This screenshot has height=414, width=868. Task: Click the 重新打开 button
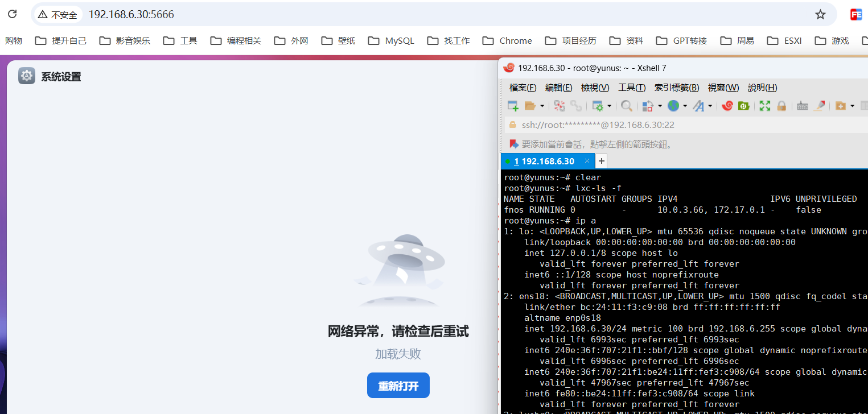point(398,386)
